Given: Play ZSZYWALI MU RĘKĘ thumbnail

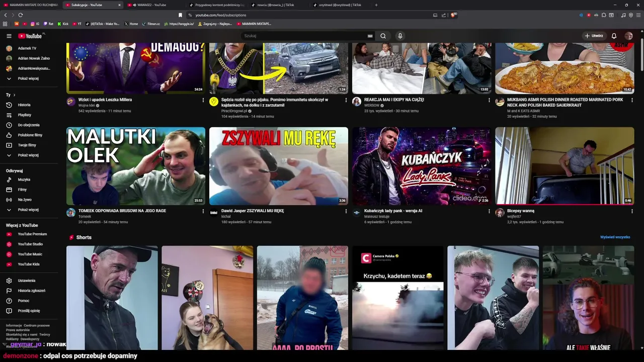Looking at the screenshot, I should (279, 166).
